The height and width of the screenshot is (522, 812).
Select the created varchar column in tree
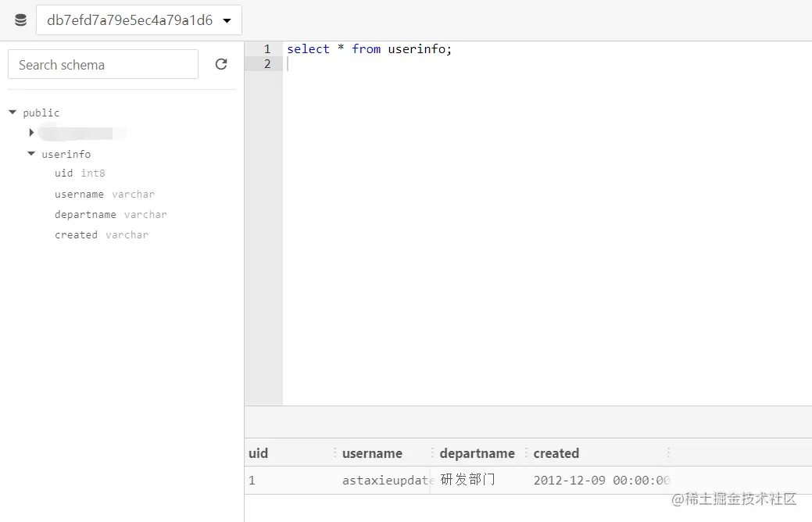(102, 234)
